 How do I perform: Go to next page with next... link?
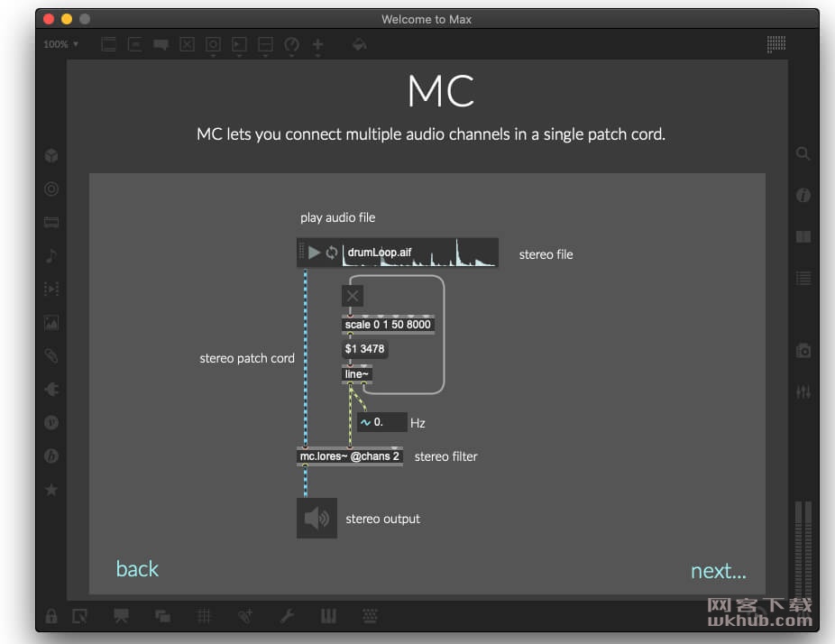coord(719,571)
